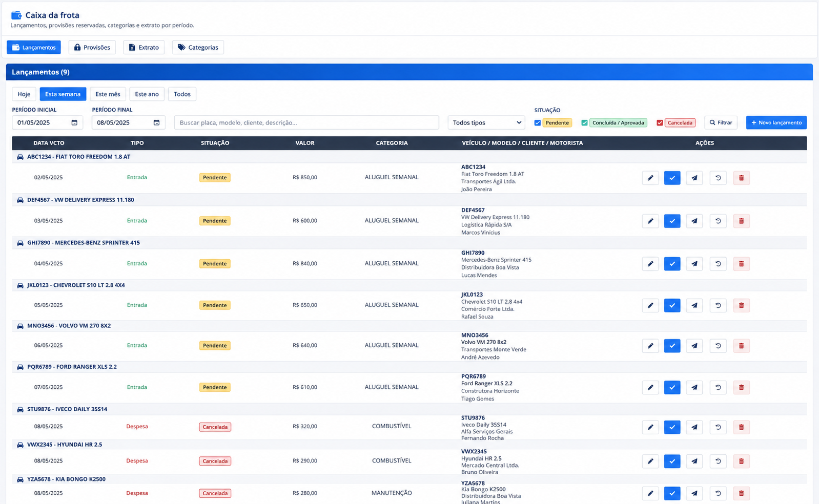The image size is (819, 504).
Task: Select group row STU9876 - IVECO DAILY 35S14
Action: tap(409, 409)
